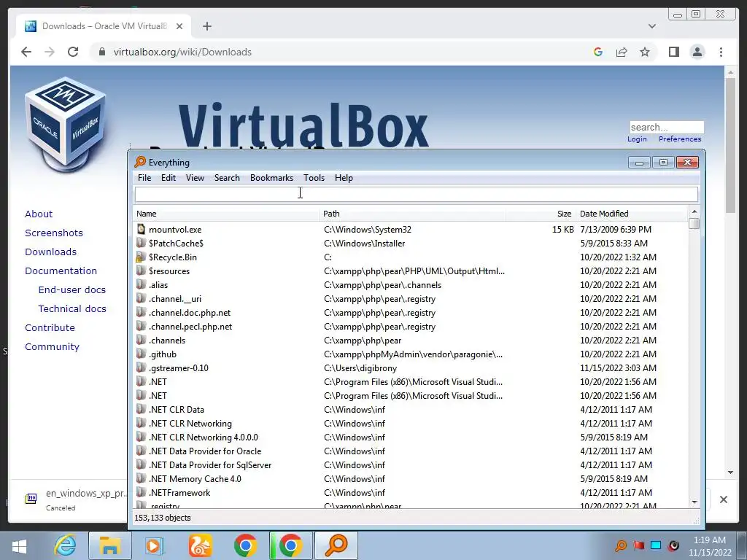Open the Downloads sidebar link
747x560 pixels.
click(50, 252)
